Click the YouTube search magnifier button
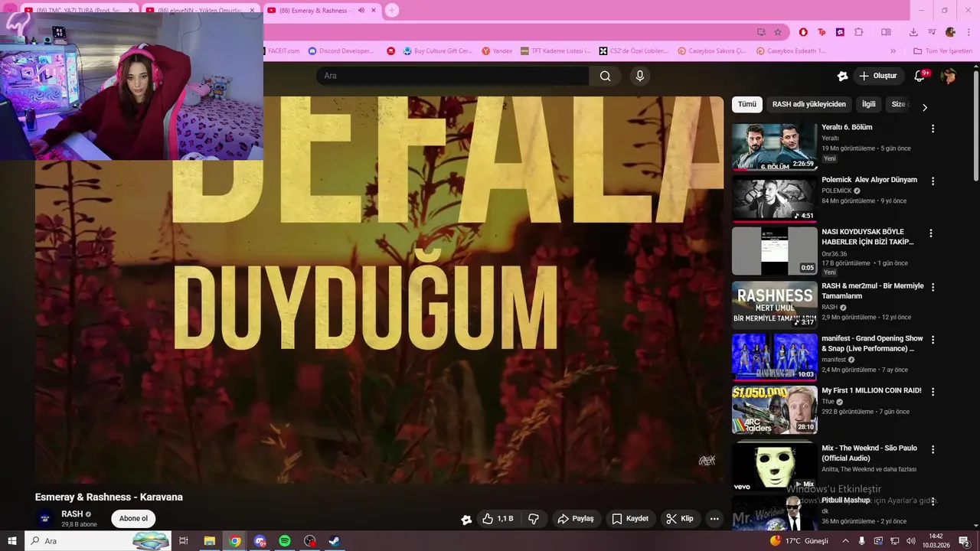 pyautogui.click(x=605, y=76)
